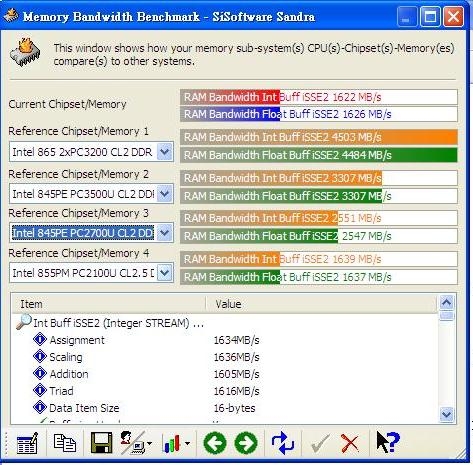Select the Intel 845PE PC3500U combo box

coord(91,194)
